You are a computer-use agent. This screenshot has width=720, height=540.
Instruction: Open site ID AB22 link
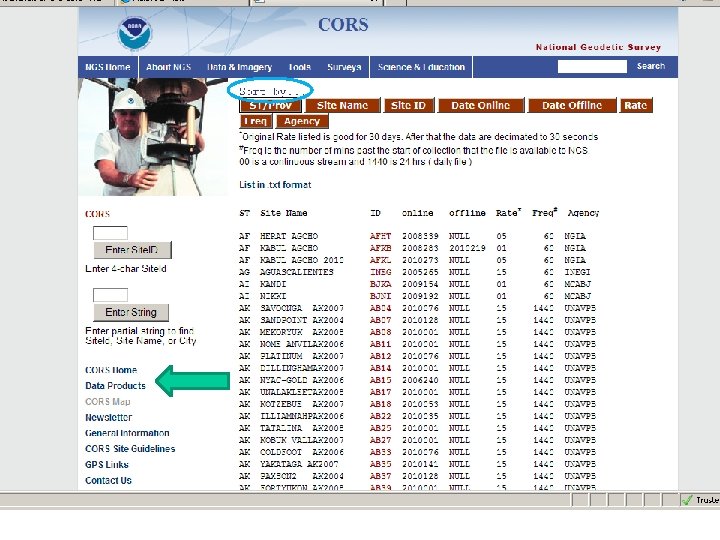coord(380,416)
